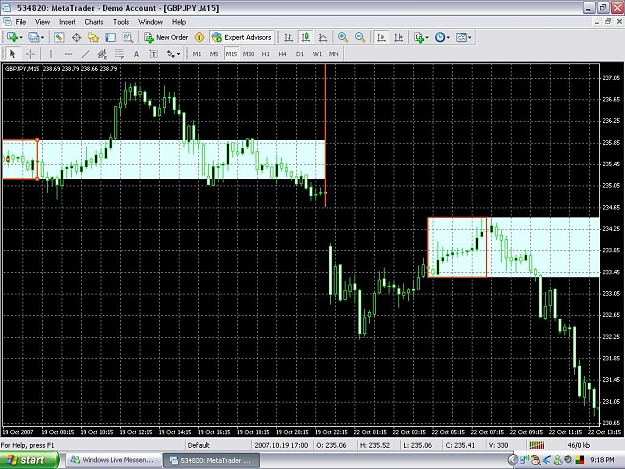The height and width of the screenshot is (469, 625).
Task: Expand the Templates dropdown arrow
Action: coord(470,37)
